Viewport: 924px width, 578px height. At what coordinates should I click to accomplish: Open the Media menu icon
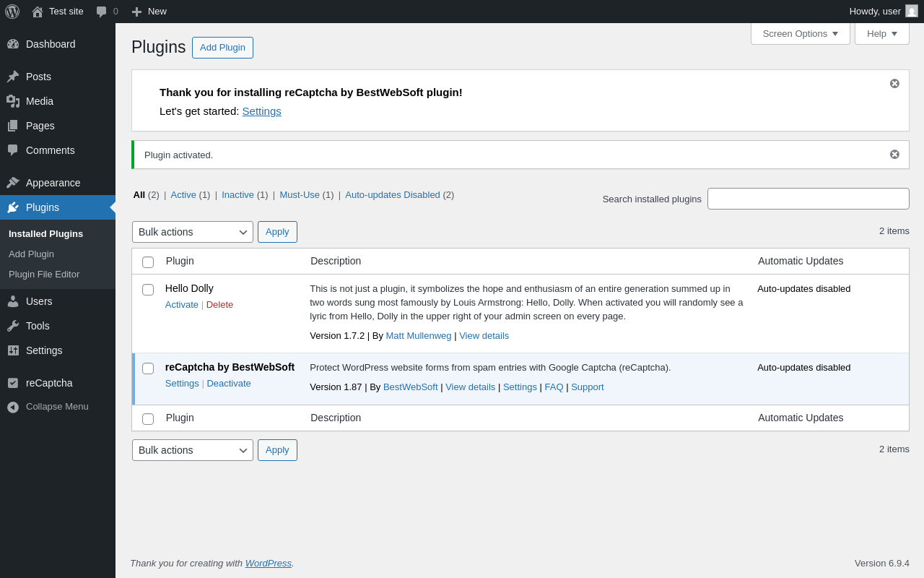coord(13,101)
